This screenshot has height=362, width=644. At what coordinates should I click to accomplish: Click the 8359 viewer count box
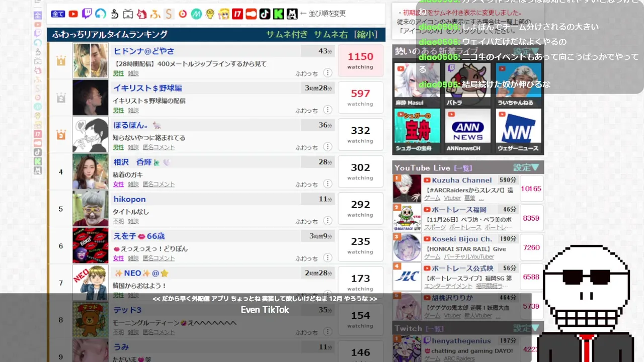click(531, 218)
